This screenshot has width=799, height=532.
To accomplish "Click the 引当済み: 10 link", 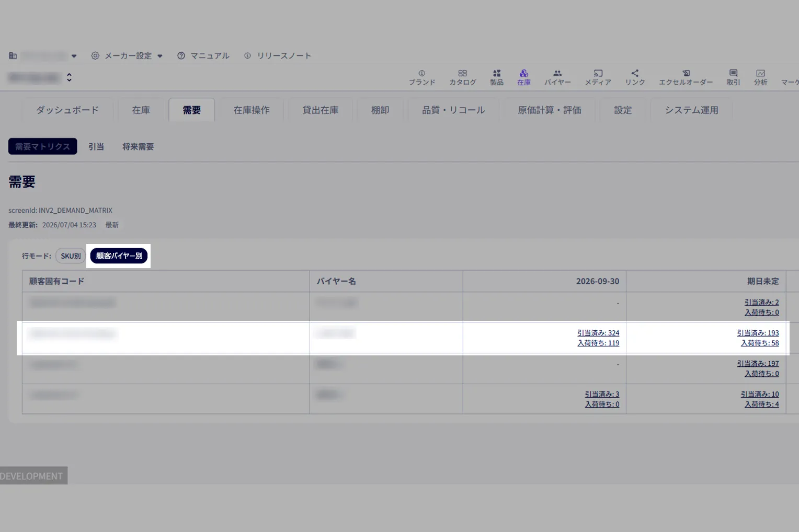I will 760,394.
